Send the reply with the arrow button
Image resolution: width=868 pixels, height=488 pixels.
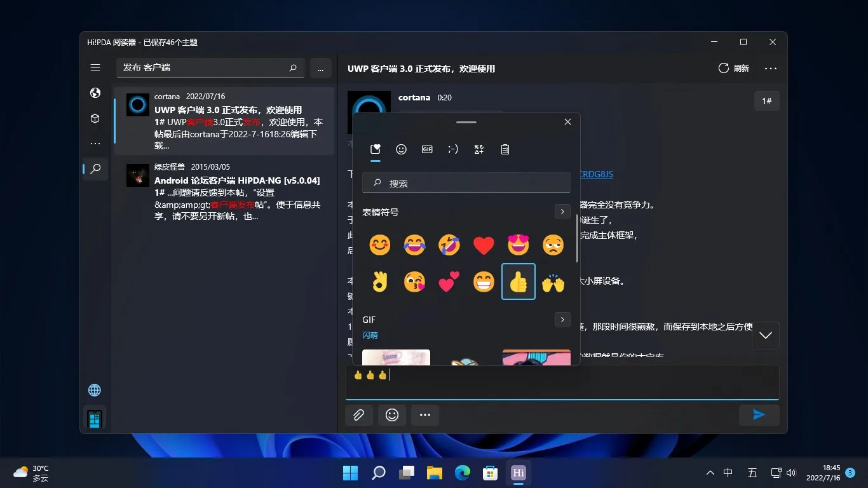(x=759, y=415)
